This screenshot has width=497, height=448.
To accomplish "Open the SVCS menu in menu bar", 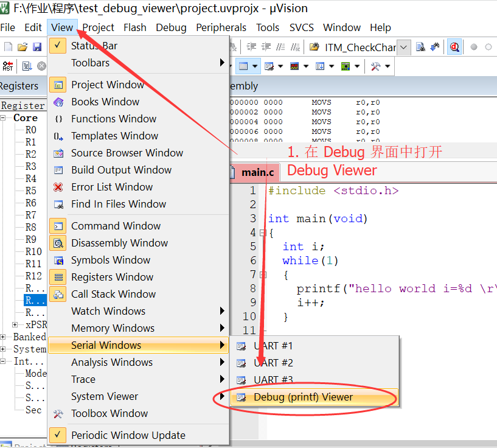I will click(x=302, y=27).
